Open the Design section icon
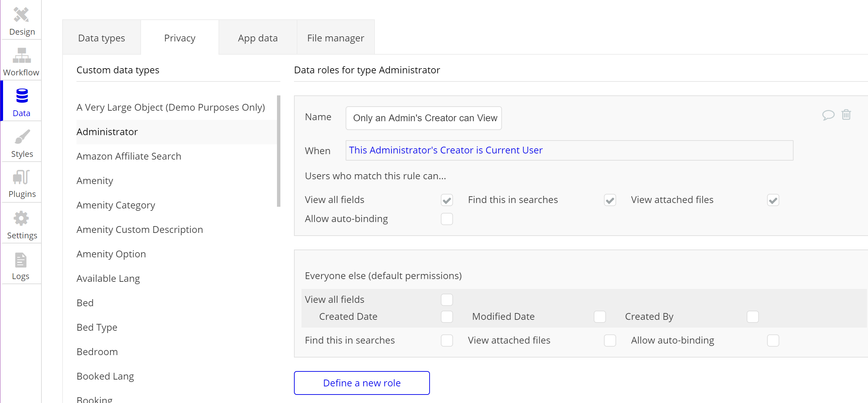This screenshot has width=868, height=403. (x=21, y=15)
